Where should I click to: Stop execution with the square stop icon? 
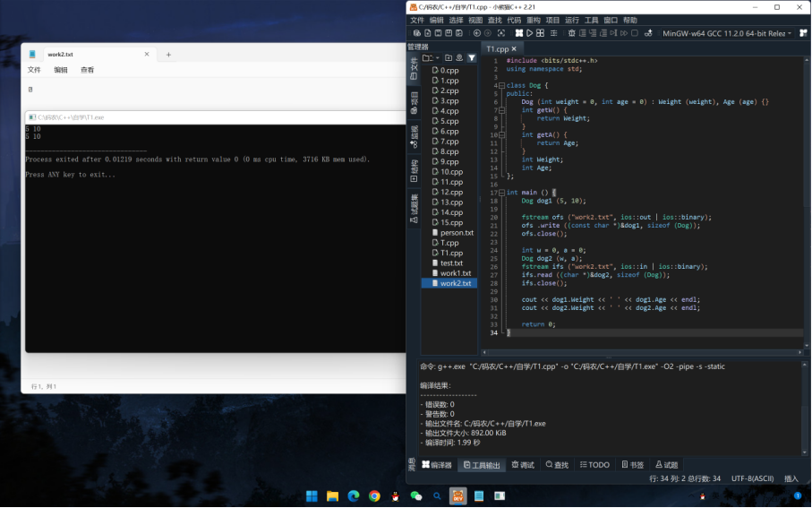pos(635,33)
